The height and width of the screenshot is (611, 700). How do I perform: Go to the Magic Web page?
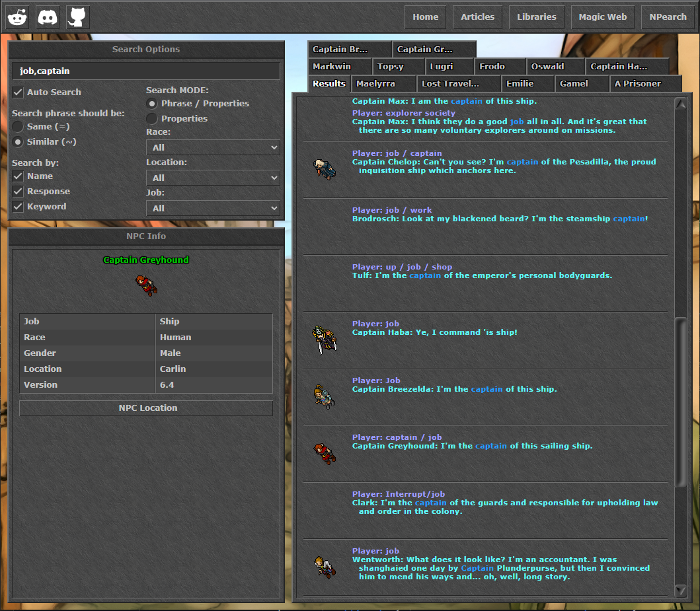[x=602, y=17]
